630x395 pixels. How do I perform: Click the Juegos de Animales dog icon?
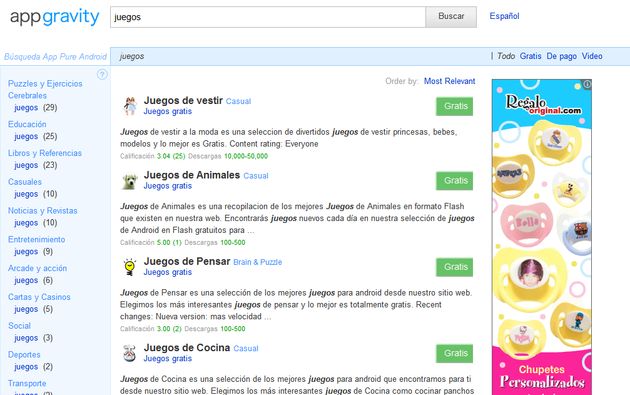tap(130, 181)
